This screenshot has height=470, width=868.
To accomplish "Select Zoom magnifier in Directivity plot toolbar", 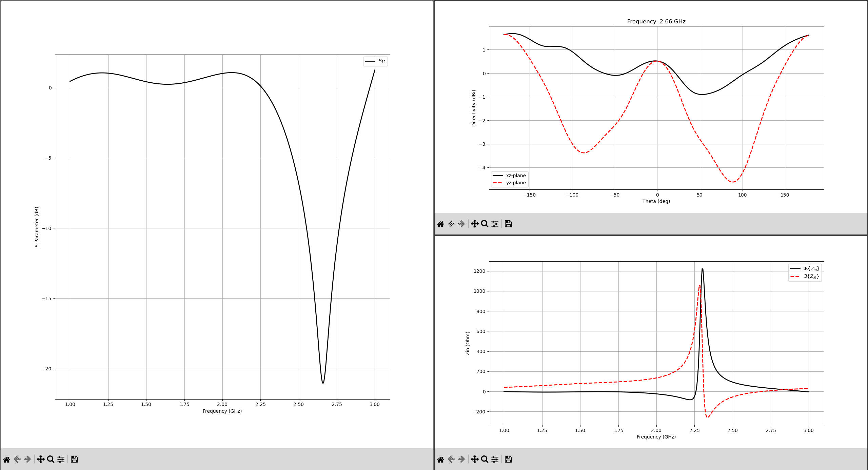I will click(485, 224).
